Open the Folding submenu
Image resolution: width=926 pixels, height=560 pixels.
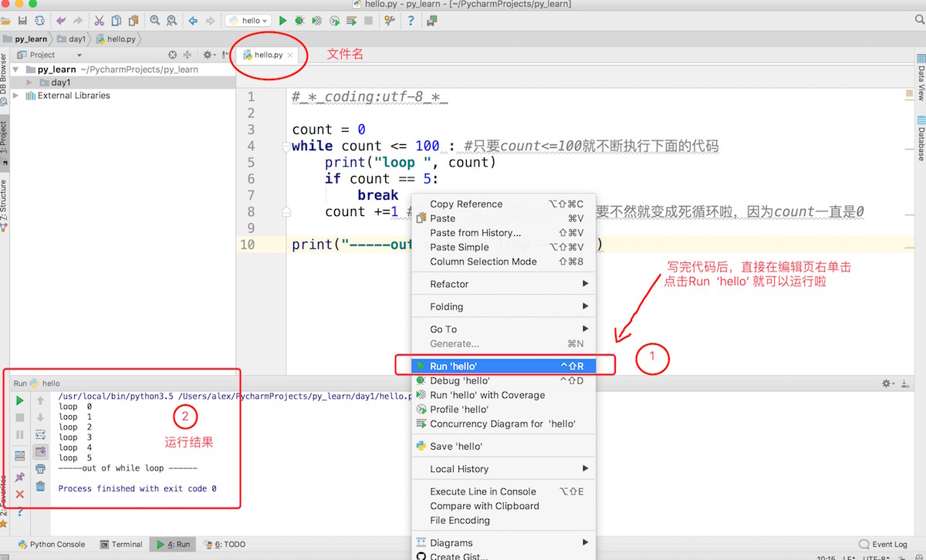click(504, 306)
